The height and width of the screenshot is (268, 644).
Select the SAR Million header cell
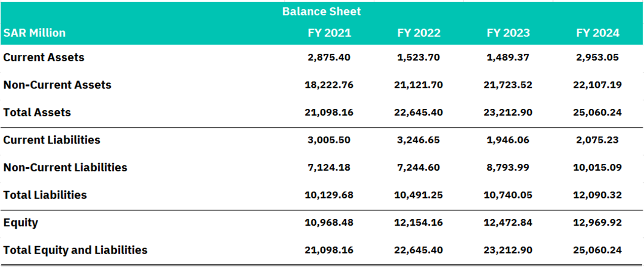coord(35,33)
